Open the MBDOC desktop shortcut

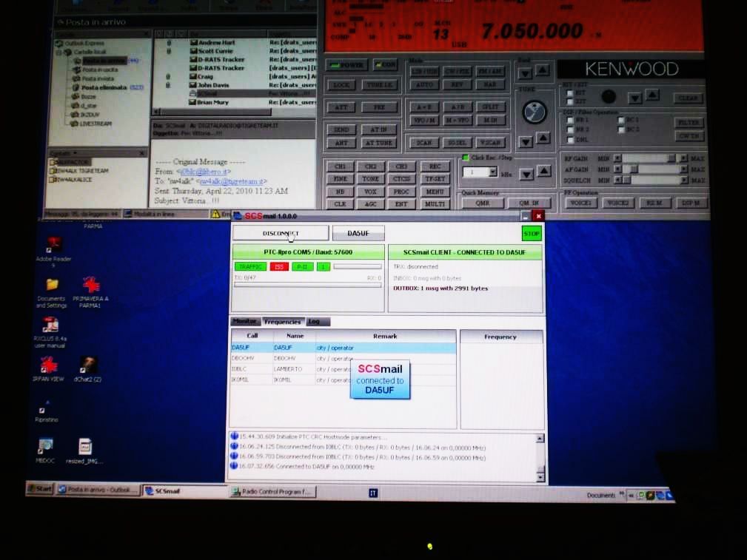click(x=46, y=447)
